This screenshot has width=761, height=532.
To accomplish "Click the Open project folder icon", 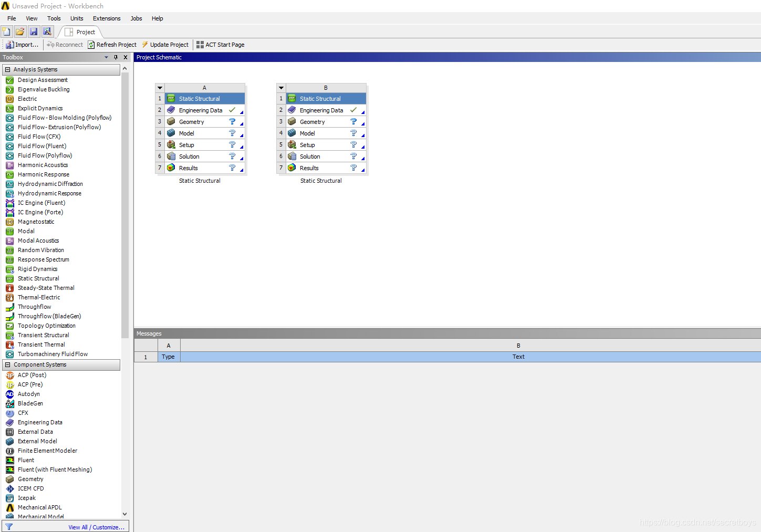I will point(20,32).
